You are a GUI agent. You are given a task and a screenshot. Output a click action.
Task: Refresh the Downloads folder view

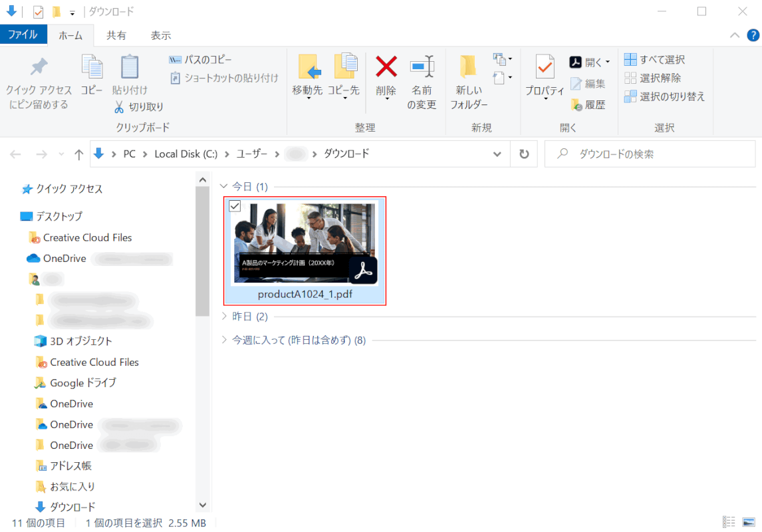[524, 154]
